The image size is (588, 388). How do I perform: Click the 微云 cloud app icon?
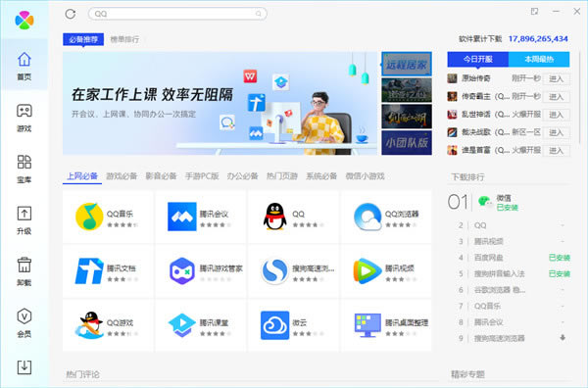click(274, 325)
